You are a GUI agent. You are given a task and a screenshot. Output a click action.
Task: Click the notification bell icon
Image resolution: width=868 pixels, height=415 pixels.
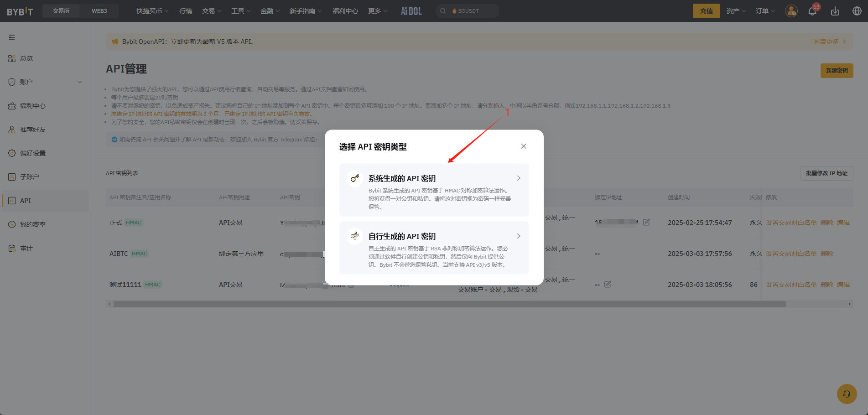pyautogui.click(x=812, y=11)
